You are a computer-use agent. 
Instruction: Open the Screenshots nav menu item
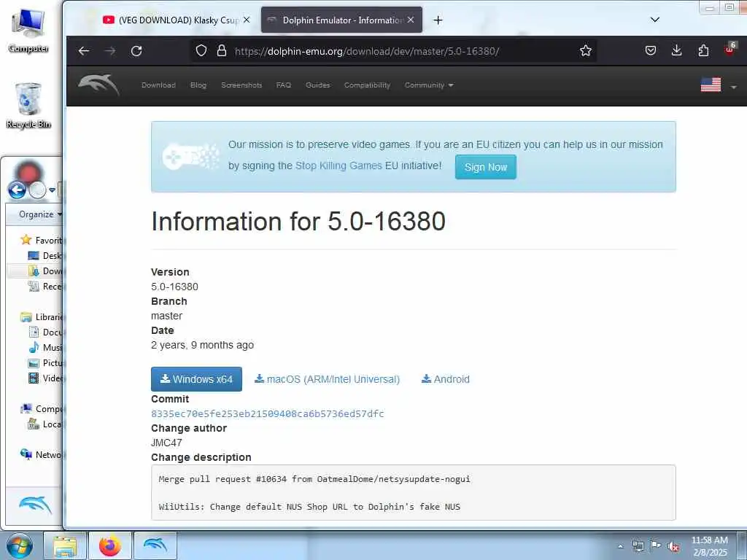point(241,85)
